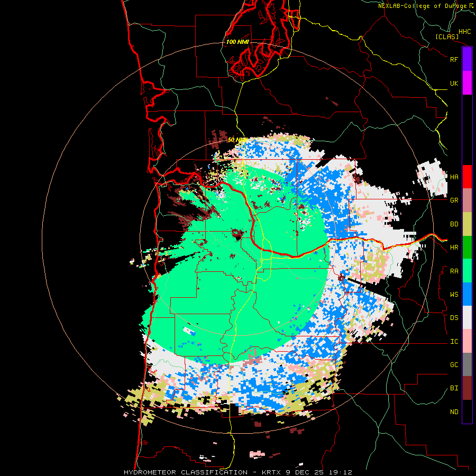Click the 'DS' legend label
Screen dimensions: 476x476
click(454, 318)
